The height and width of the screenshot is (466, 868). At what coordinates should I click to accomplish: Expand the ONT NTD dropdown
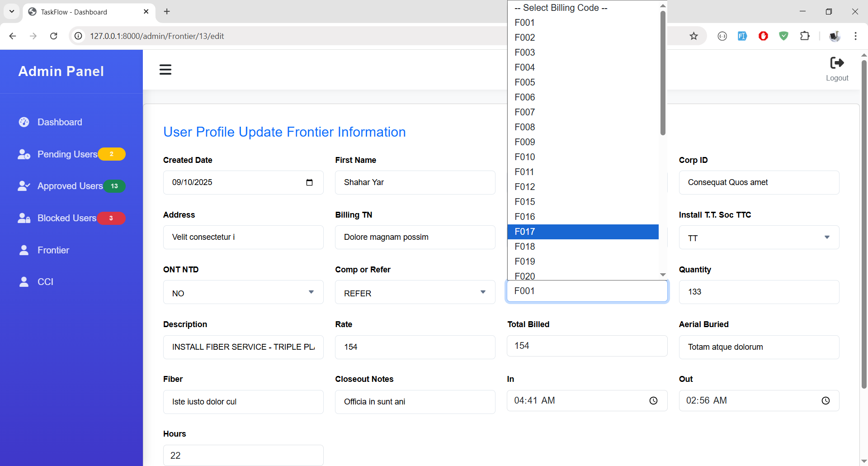(243, 293)
